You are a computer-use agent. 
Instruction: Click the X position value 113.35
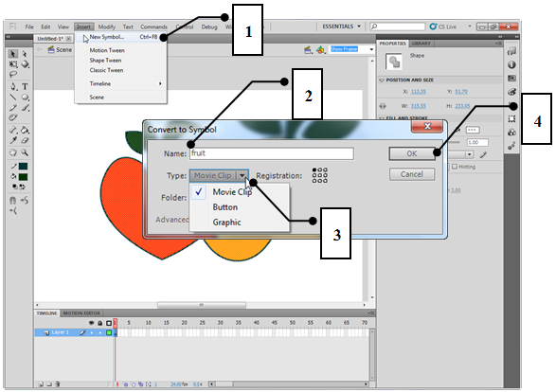coord(419,92)
